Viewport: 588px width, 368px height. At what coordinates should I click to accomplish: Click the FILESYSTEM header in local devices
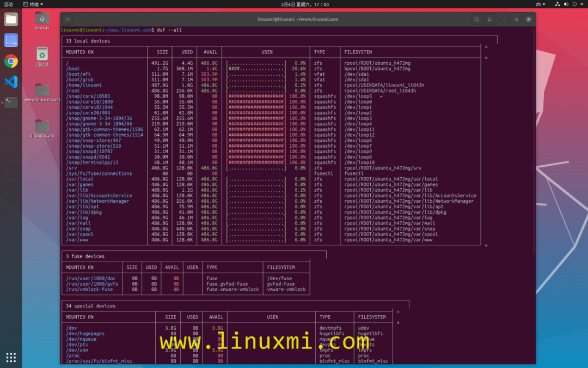point(358,52)
